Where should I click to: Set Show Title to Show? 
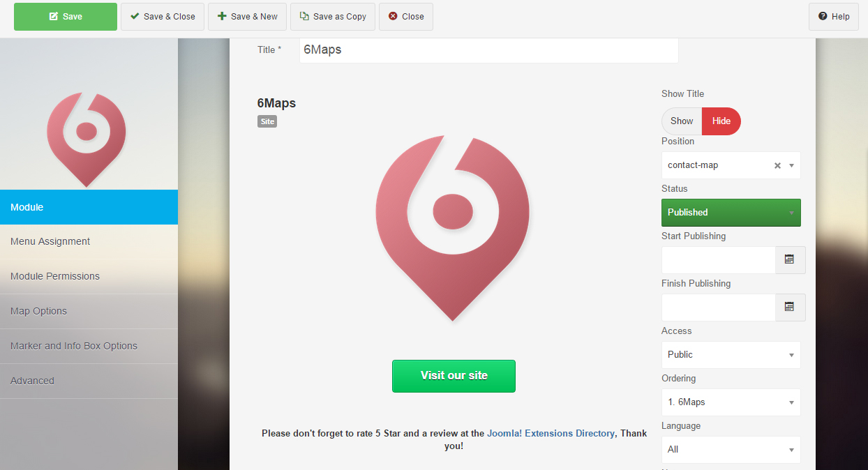(x=682, y=121)
